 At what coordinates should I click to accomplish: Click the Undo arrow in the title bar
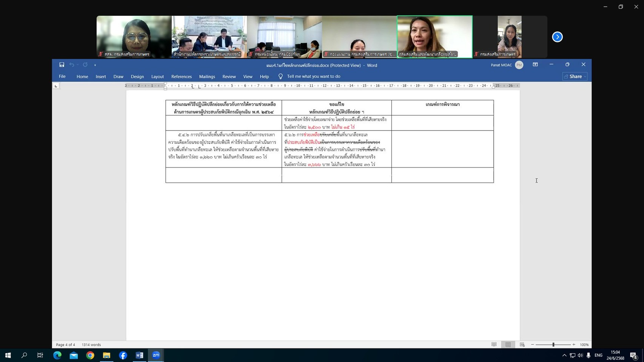71,65
